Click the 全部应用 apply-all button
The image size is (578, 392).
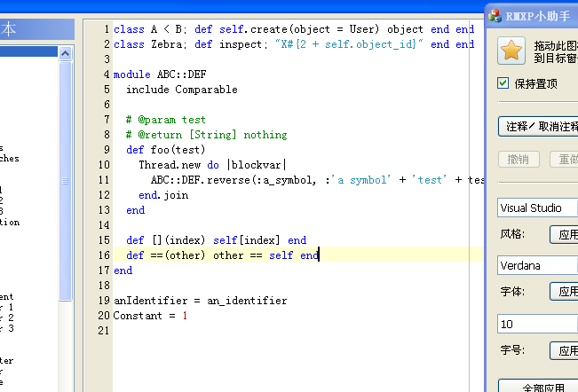pyautogui.click(x=538, y=386)
